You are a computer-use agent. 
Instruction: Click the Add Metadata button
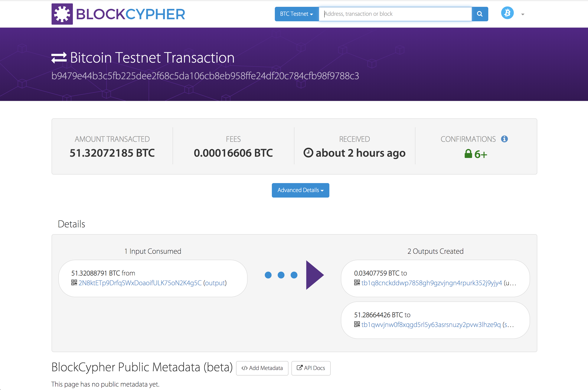point(262,368)
